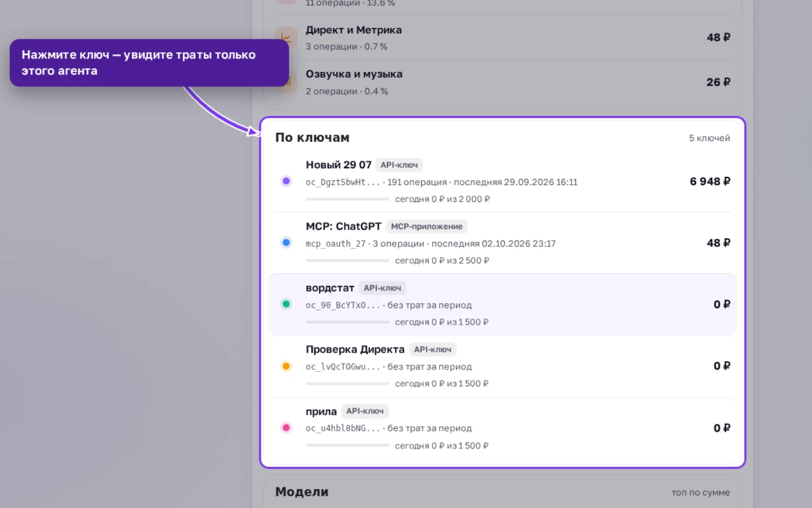Click сегодня 0 ₽ из 2 000 ₽ text

tap(443, 199)
